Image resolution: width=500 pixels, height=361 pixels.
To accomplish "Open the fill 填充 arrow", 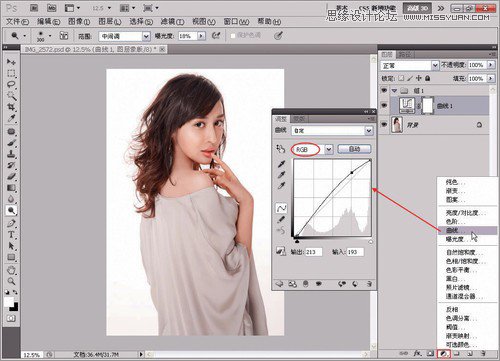I will pyautogui.click(x=491, y=78).
